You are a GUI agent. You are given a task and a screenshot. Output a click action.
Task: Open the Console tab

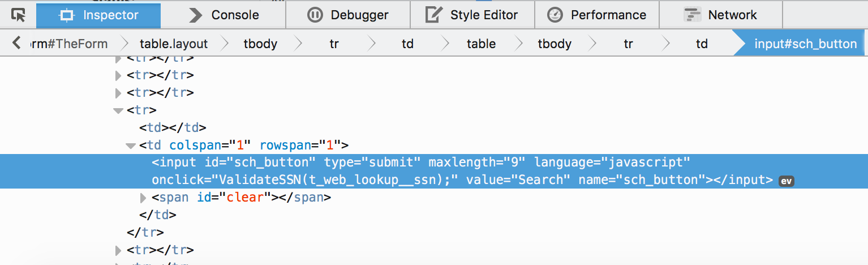pos(224,15)
